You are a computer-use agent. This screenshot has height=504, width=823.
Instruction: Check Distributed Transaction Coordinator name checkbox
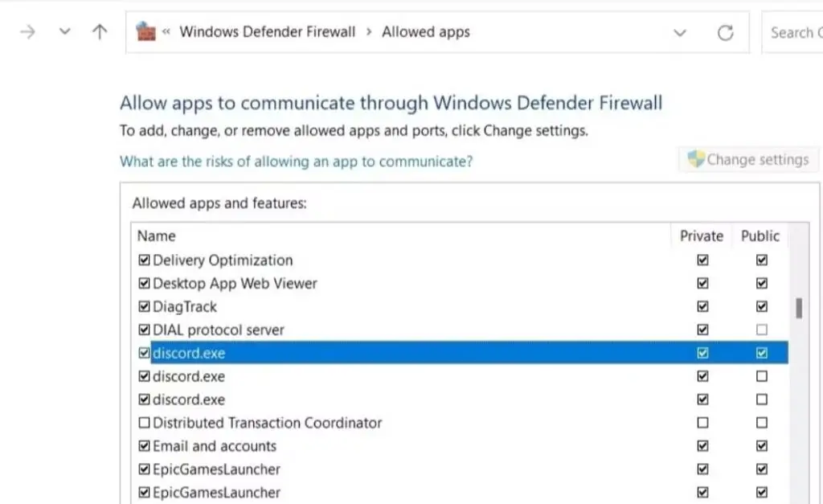coord(144,423)
